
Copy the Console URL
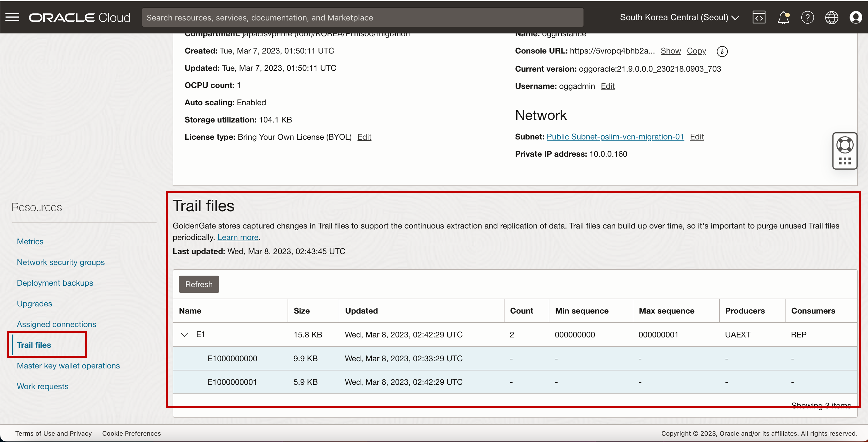pos(696,51)
